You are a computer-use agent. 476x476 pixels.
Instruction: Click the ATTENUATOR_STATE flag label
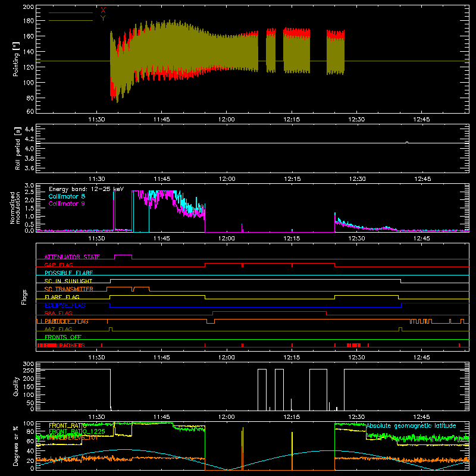point(72,257)
